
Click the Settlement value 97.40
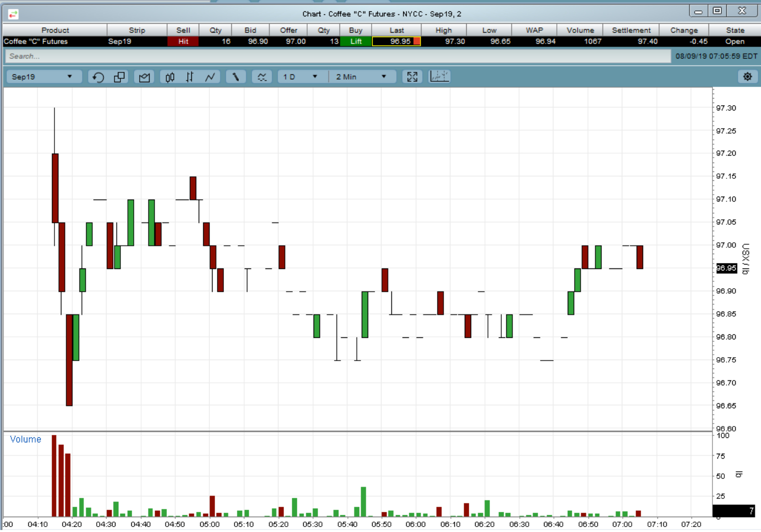[x=648, y=42]
